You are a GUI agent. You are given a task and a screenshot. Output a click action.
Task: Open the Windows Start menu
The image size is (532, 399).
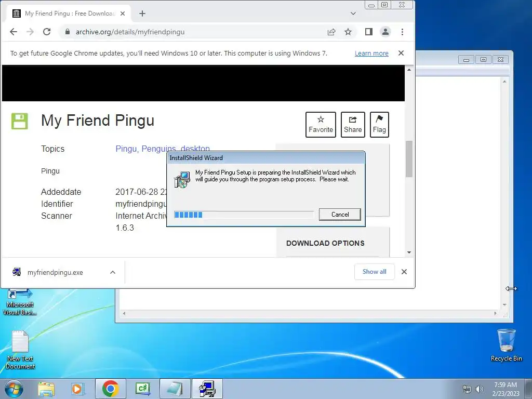coord(14,389)
